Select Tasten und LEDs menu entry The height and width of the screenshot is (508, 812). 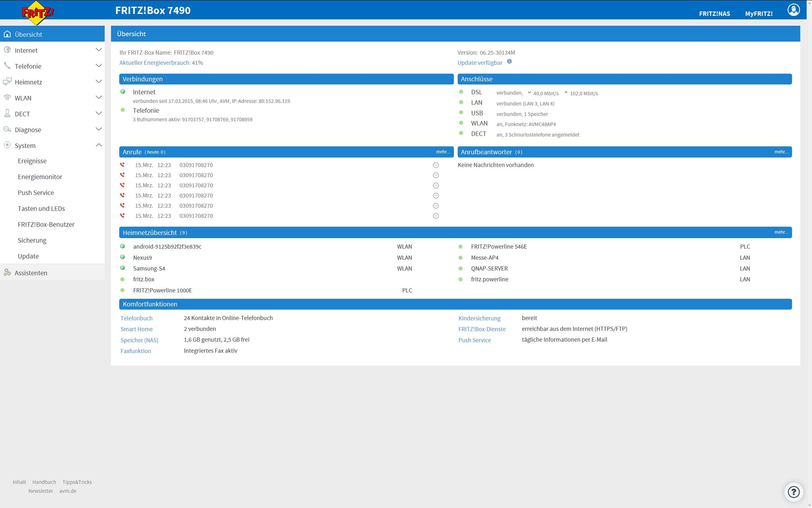point(41,208)
